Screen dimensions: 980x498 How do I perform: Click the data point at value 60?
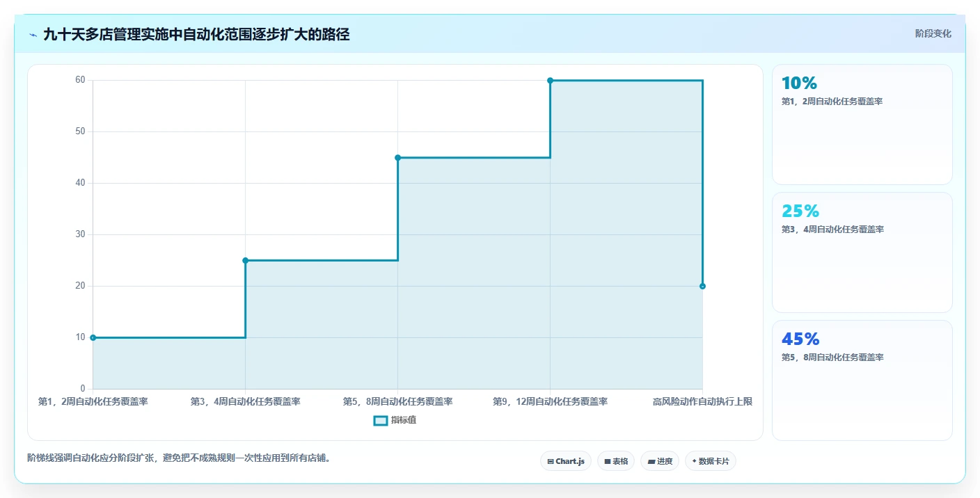point(550,81)
